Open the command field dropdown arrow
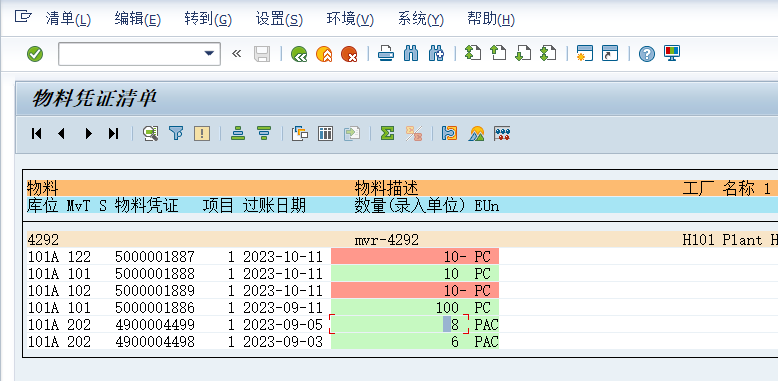778x381 pixels. click(209, 54)
